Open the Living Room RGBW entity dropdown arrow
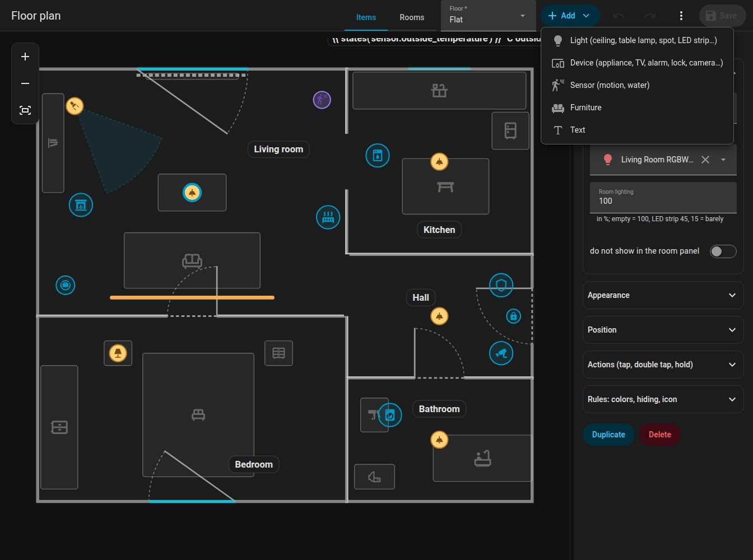Image resolution: width=753 pixels, height=560 pixels. 723,160
